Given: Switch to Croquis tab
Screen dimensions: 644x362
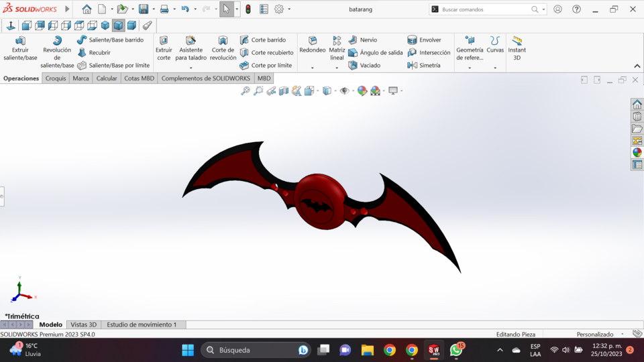Looking at the screenshot, I should 56,78.
